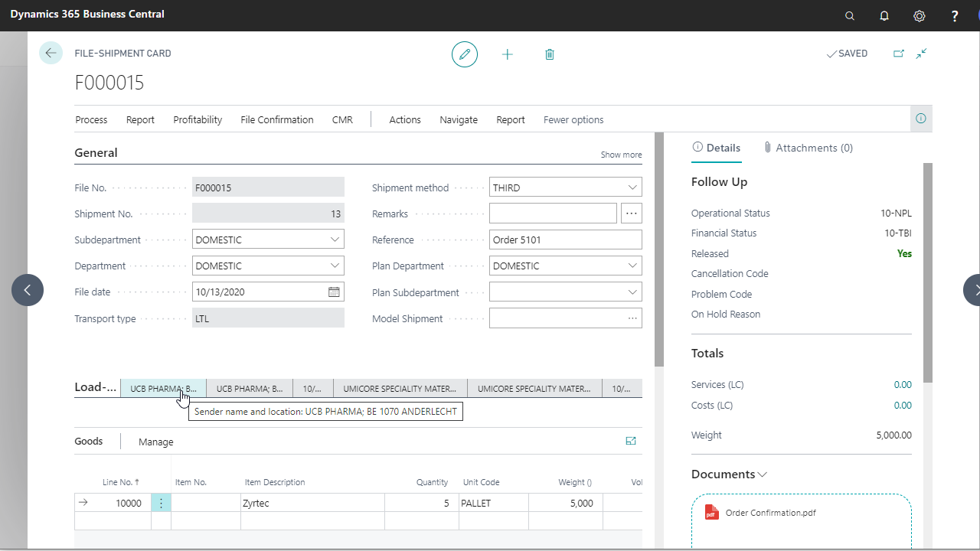Viewport: 980px width, 551px height.
Task: Open settings gear in top bar
Action: coord(920,15)
